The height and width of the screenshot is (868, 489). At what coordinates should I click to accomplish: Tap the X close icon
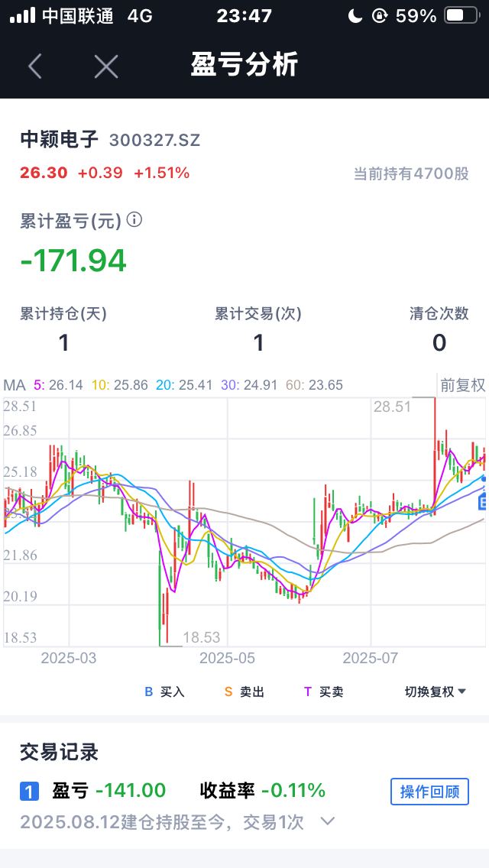pyautogui.click(x=106, y=66)
